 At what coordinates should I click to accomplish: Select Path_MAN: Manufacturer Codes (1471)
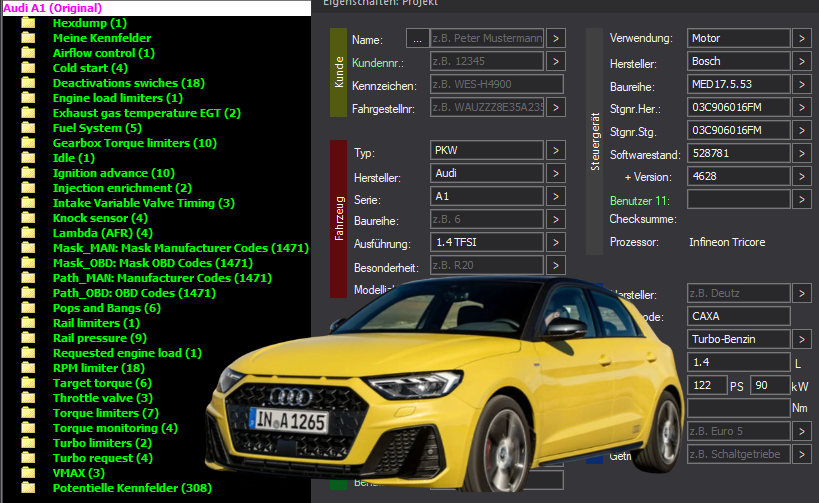click(x=162, y=278)
